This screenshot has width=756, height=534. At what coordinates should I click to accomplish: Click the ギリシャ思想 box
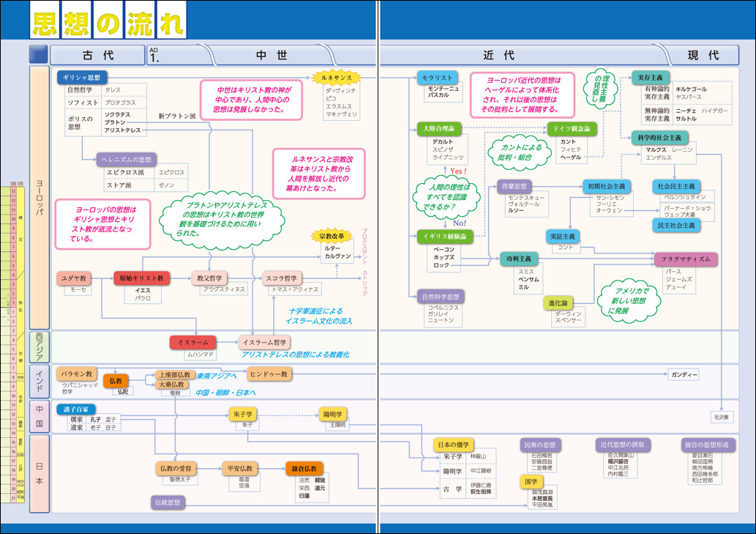pyautogui.click(x=81, y=77)
